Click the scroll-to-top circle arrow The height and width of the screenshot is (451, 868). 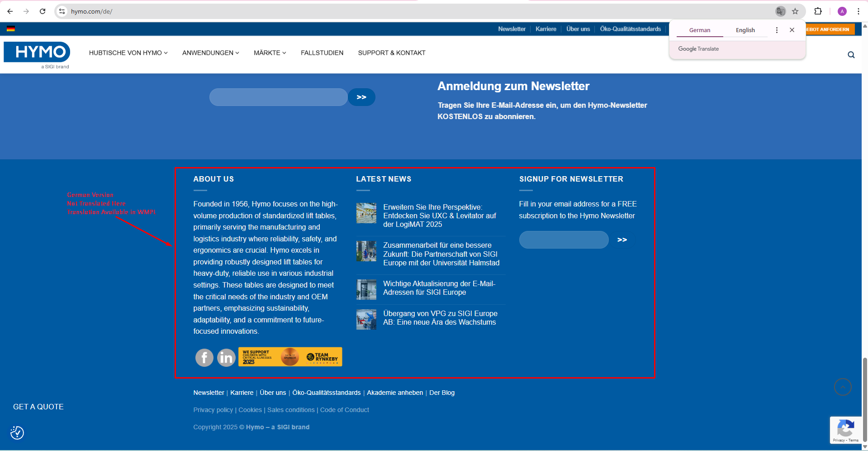843,387
